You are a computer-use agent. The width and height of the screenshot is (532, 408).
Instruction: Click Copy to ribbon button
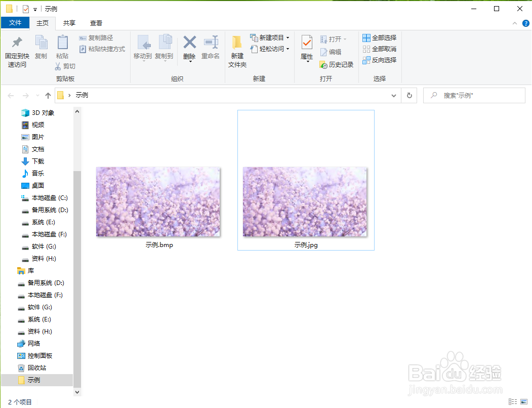pyautogui.click(x=164, y=48)
